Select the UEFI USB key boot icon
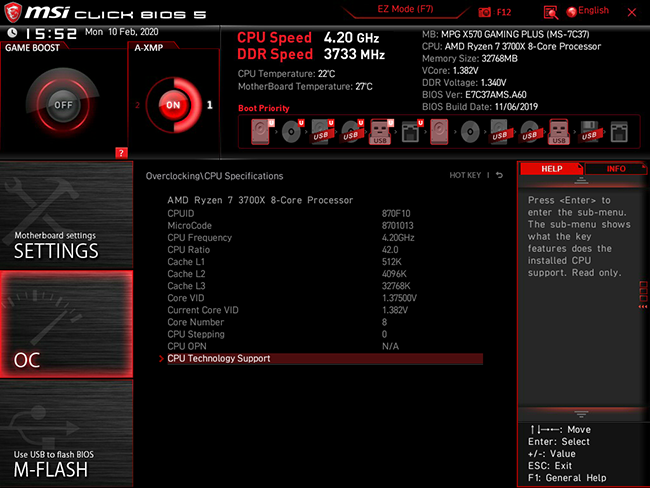The width and height of the screenshot is (650, 488). tap(381, 132)
